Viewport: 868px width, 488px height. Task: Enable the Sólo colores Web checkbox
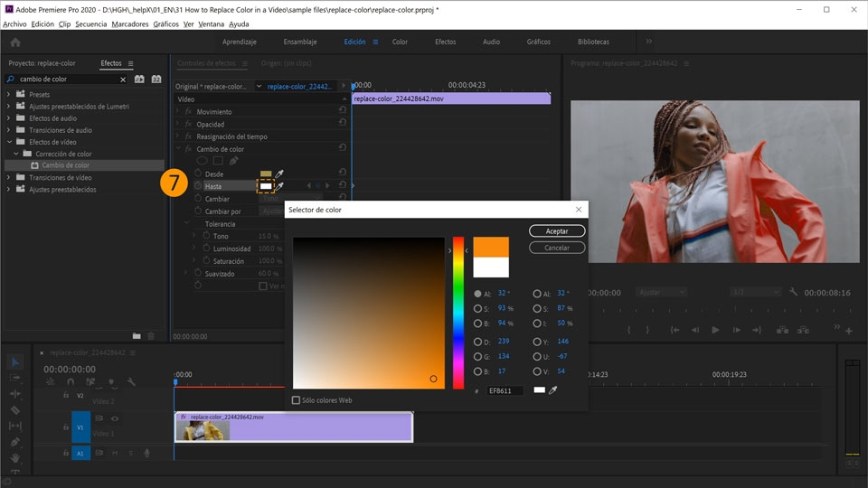297,400
